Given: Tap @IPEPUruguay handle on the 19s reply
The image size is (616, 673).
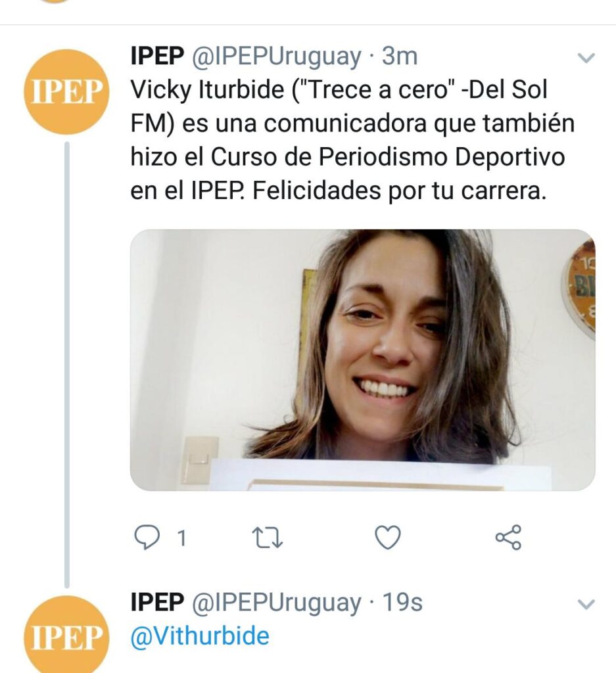Looking at the screenshot, I should pos(276,603).
